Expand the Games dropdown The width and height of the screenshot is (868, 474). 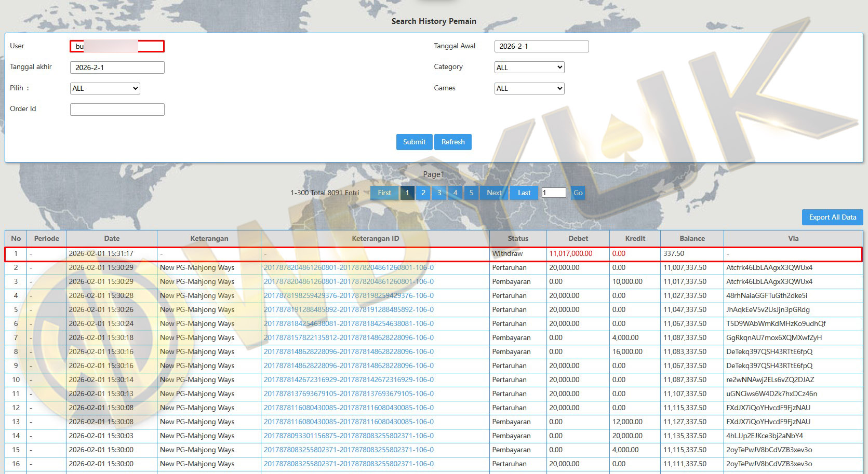529,88
